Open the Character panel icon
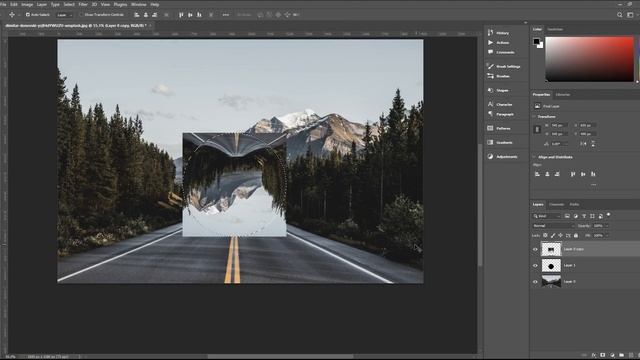This screenshot has height=360, width=640. pos(490,104)
